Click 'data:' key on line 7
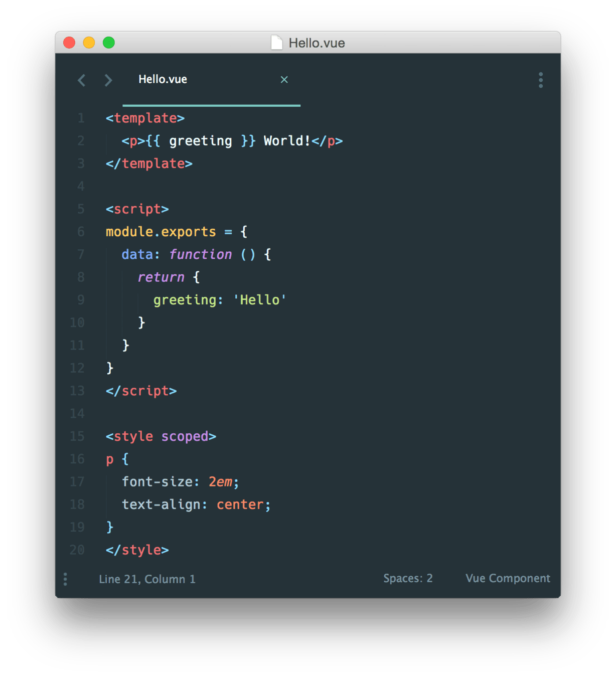 click(141, 254)
